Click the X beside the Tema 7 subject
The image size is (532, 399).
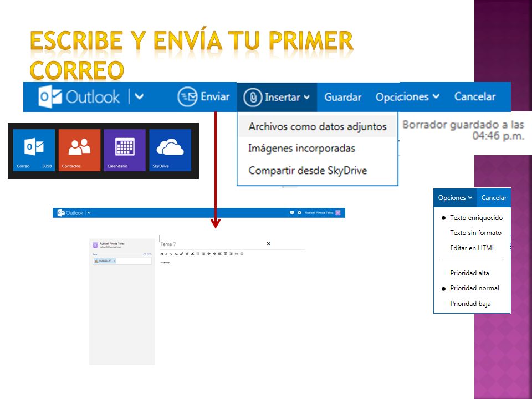(268, 244)
